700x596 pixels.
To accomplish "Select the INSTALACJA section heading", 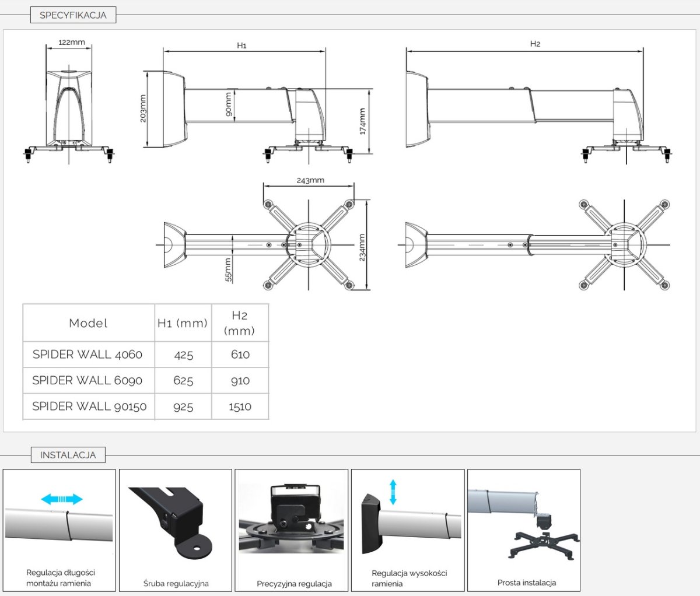I will click(68, 455).
